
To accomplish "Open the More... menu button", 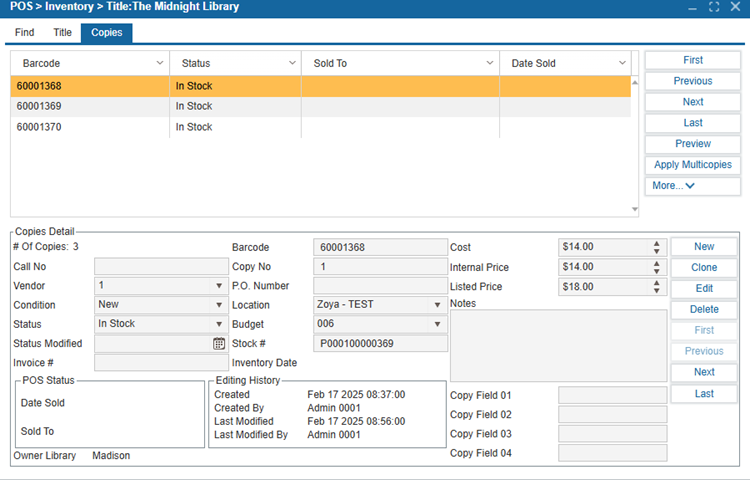I will [x=693, y=186].
